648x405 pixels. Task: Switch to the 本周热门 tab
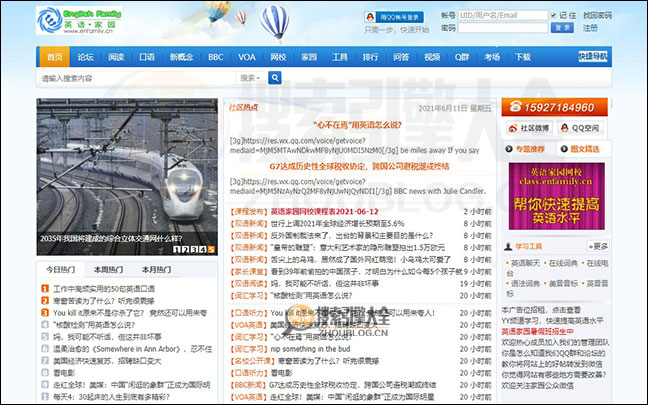110,270
